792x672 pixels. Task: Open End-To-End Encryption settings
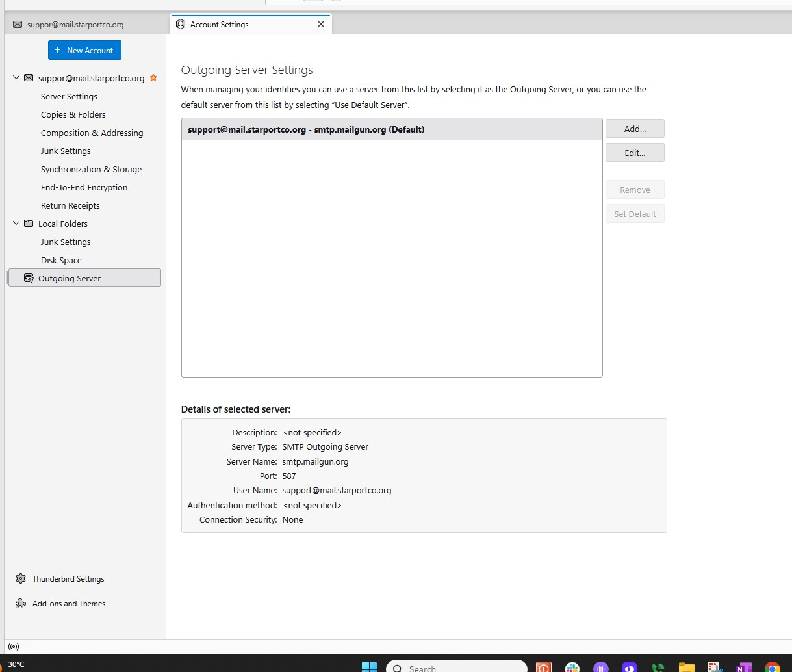tap(84, 187)
